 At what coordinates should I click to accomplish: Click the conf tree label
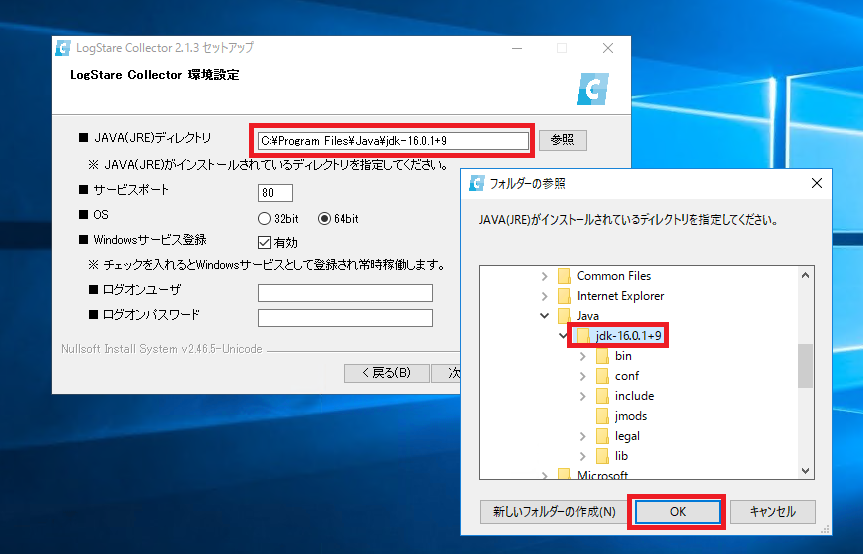click(x=627, y=376)
